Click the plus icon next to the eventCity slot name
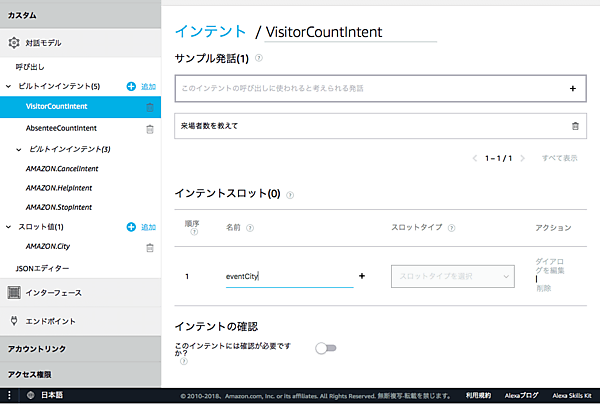The height and width of the screenshot is (418, 600). click(361, 275)
